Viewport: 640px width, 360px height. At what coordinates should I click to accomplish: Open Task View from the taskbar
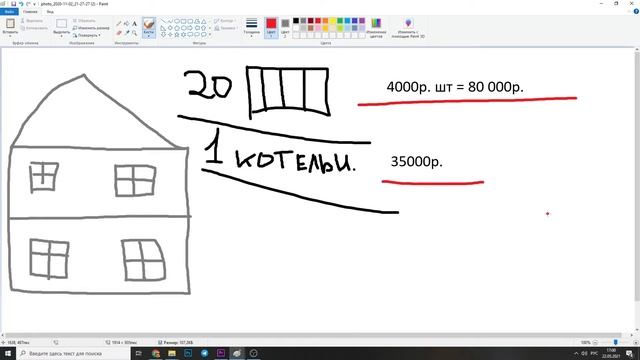click(139, 353)
